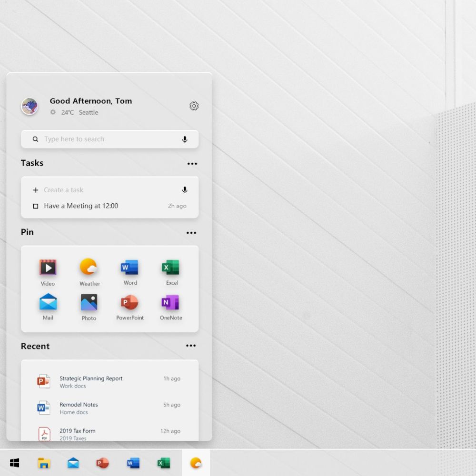
Task: Open Word from the taskbar
Action: click(133, 463)
